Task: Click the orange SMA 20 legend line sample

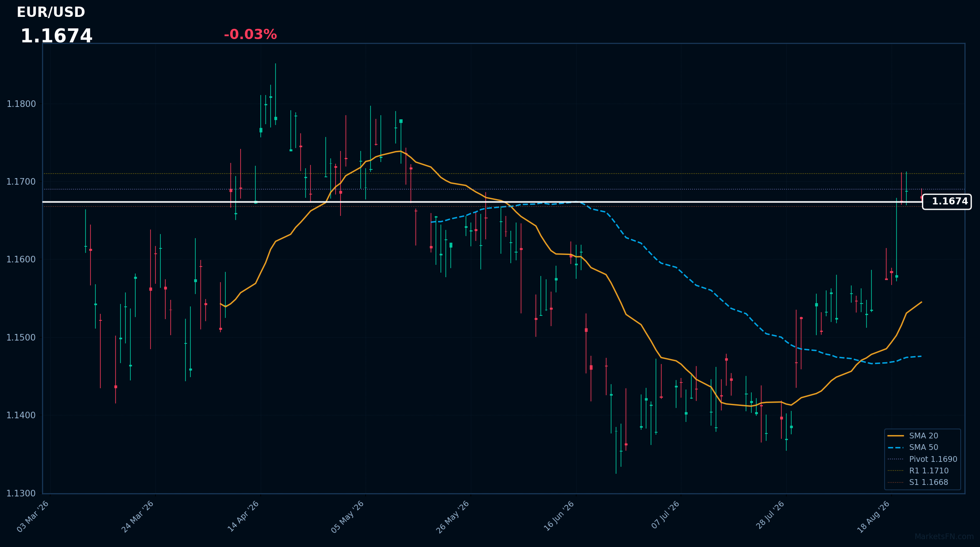Action: click(x=896, y=436)
